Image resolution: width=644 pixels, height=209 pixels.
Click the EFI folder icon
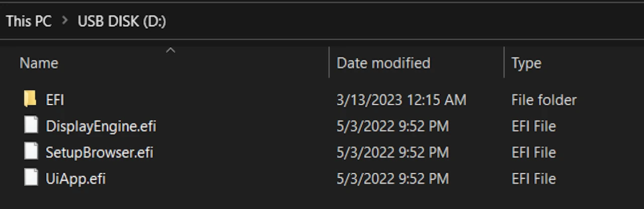pyautogui.click(x=30, y=99)
